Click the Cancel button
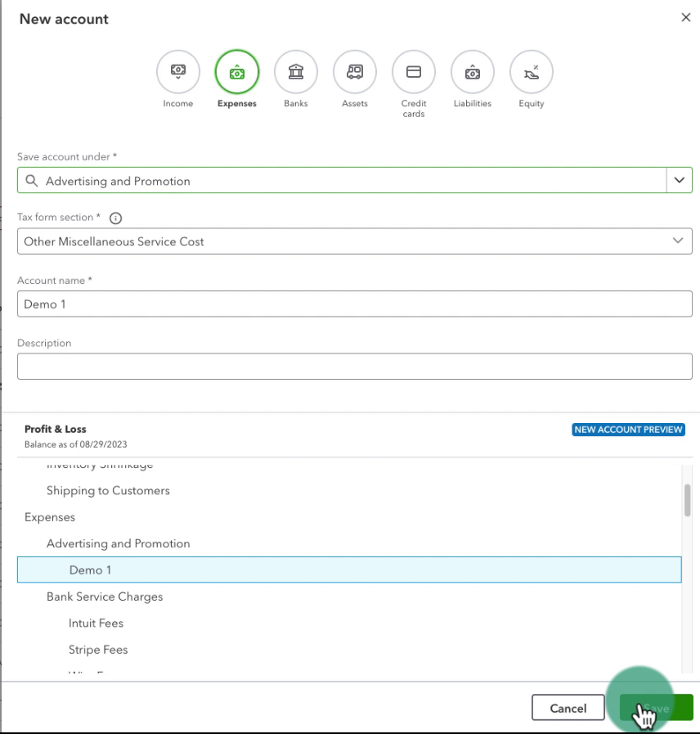Image resolution: width=700 pixels, height=734 pixels. [568, 708]
